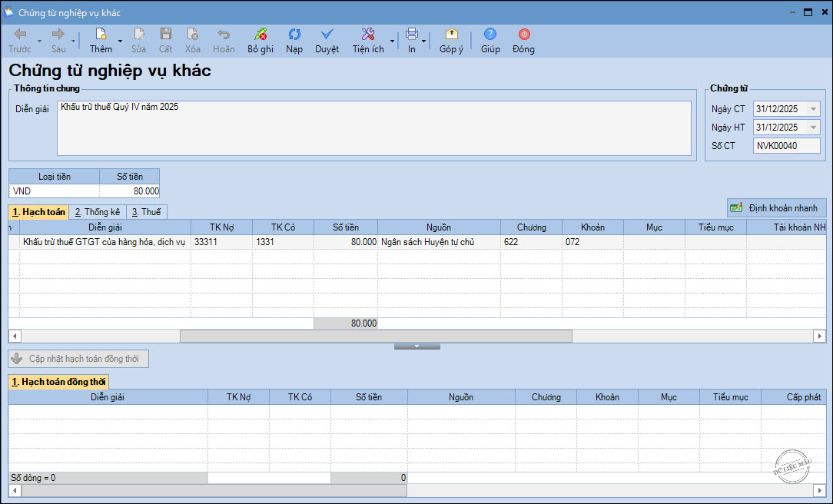833x504 pixels.
Task: Click the Nạp refresh icon
Action: (x=294, y=35)
